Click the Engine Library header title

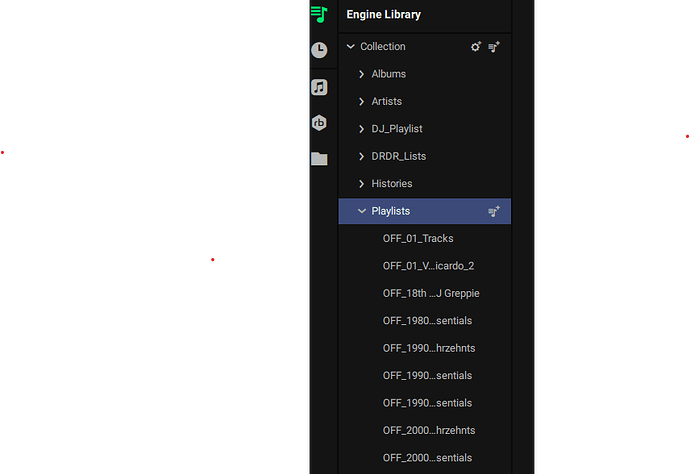[384, 15]
